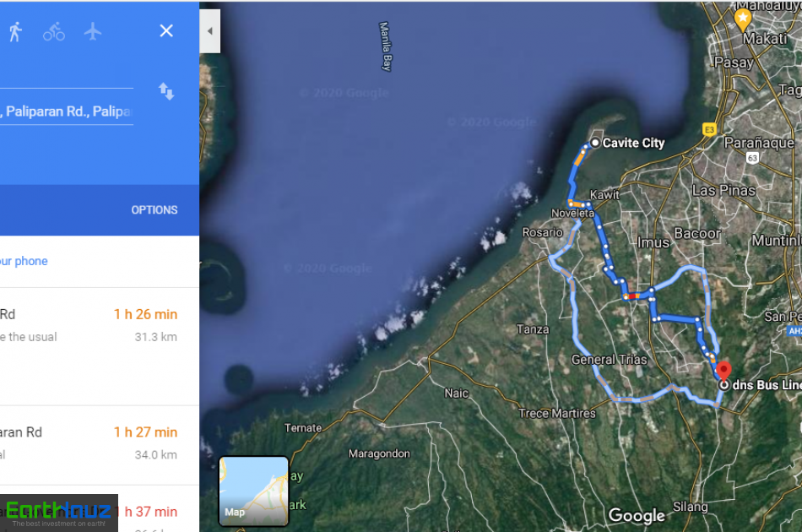The height and width of the screenshot is (532, 802).
Task: Click the yellow starred place in Makati
Action: click(x=743, y=20)
